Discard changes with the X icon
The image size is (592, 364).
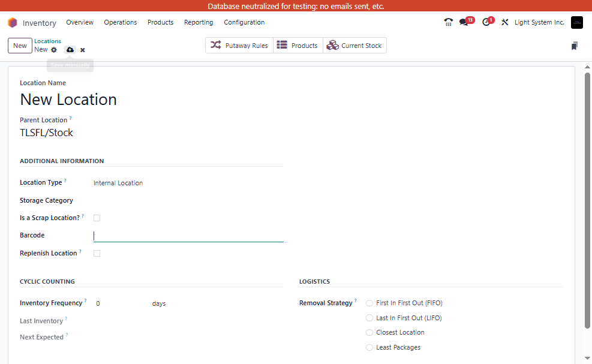(x=83, y=50)
